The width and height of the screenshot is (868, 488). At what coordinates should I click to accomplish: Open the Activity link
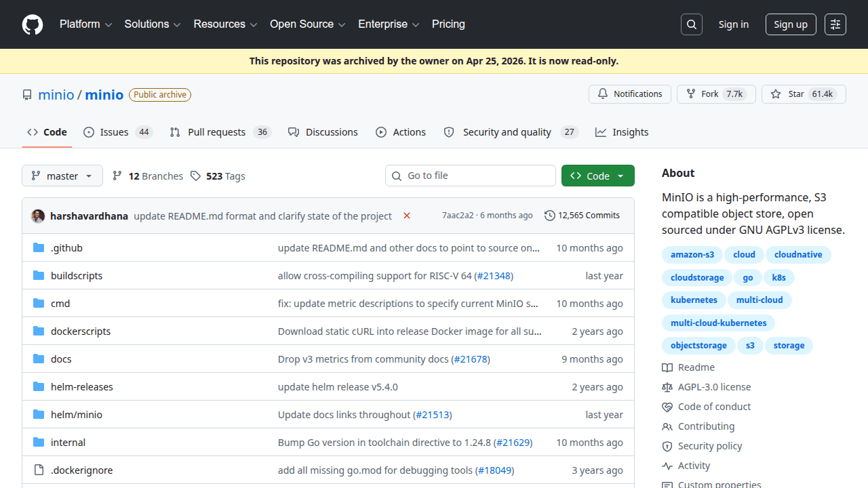coord(686,466)
